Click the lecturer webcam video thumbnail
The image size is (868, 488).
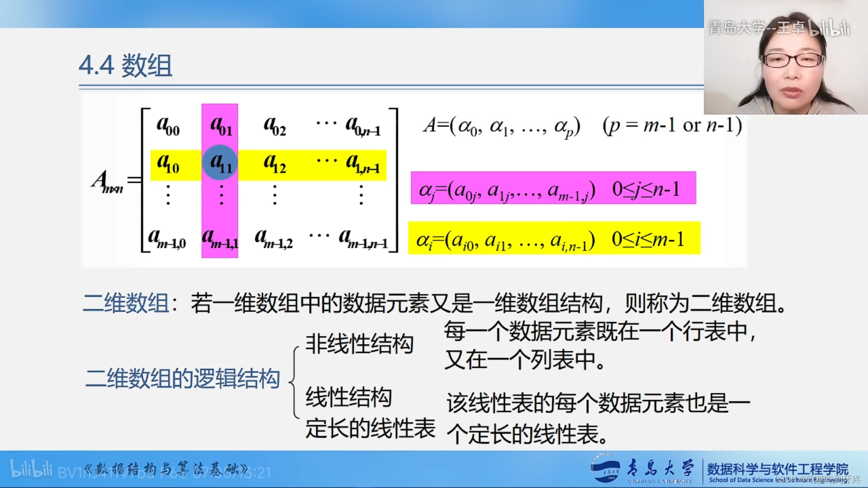pos(786,57)
